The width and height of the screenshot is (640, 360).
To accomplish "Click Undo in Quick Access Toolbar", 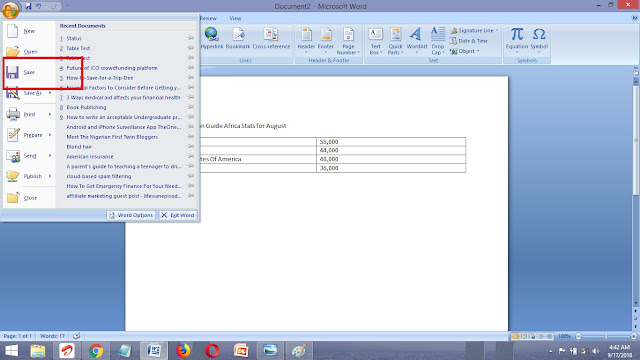I will tap(38, 6).
